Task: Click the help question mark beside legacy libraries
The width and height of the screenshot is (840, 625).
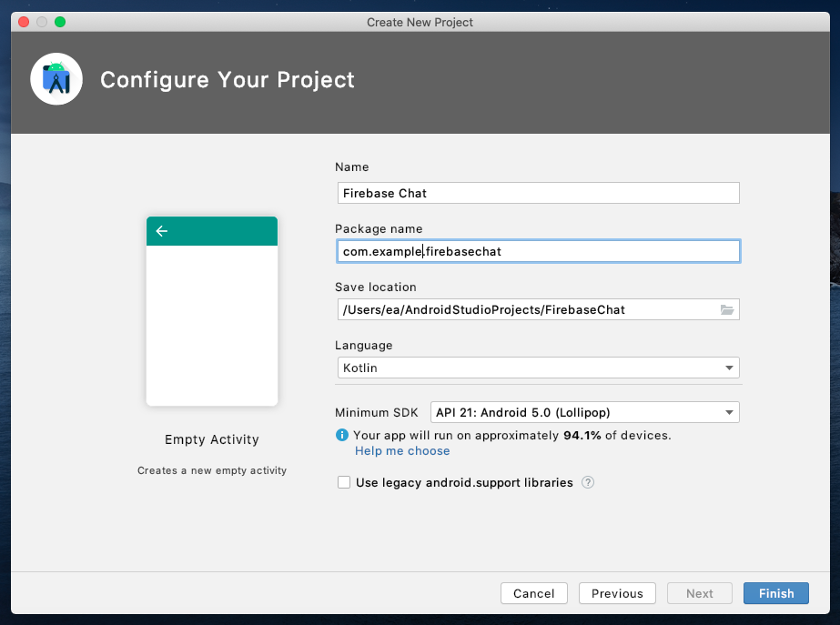Action: click(588, 482)
